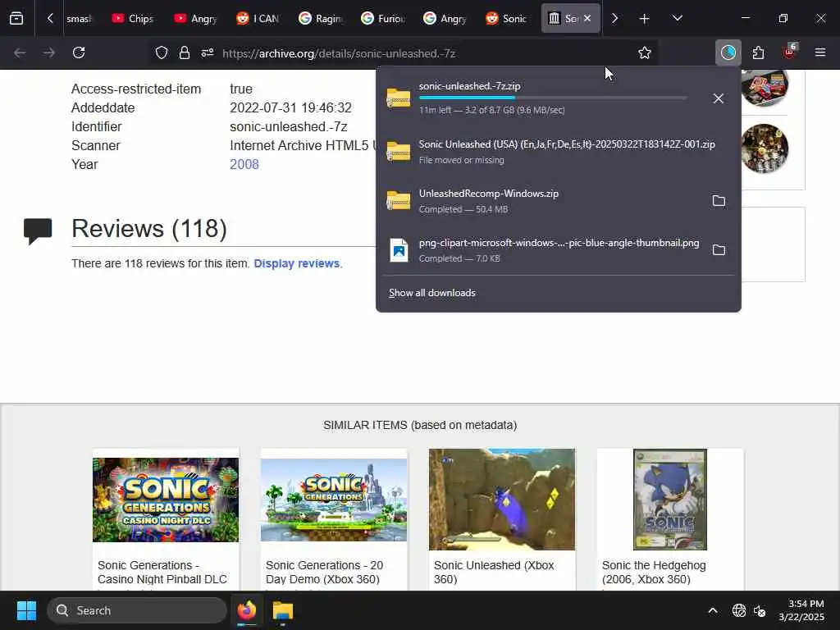Click the PNG image file icon

click(x=399, y=250)
